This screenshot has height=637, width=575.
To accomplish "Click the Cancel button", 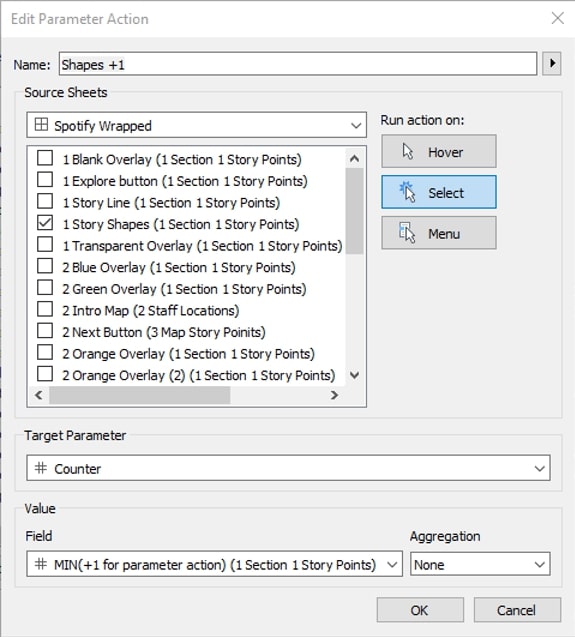I will click(517, 610).
